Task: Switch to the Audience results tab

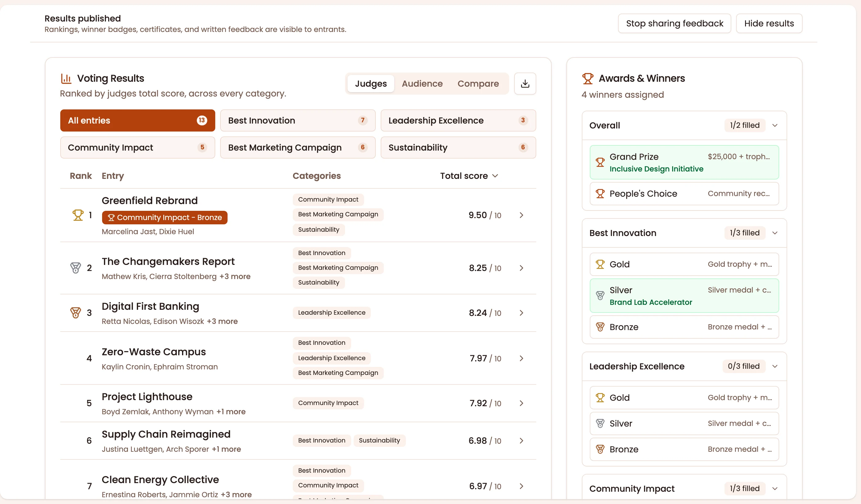Action: (x=422, y=84)
